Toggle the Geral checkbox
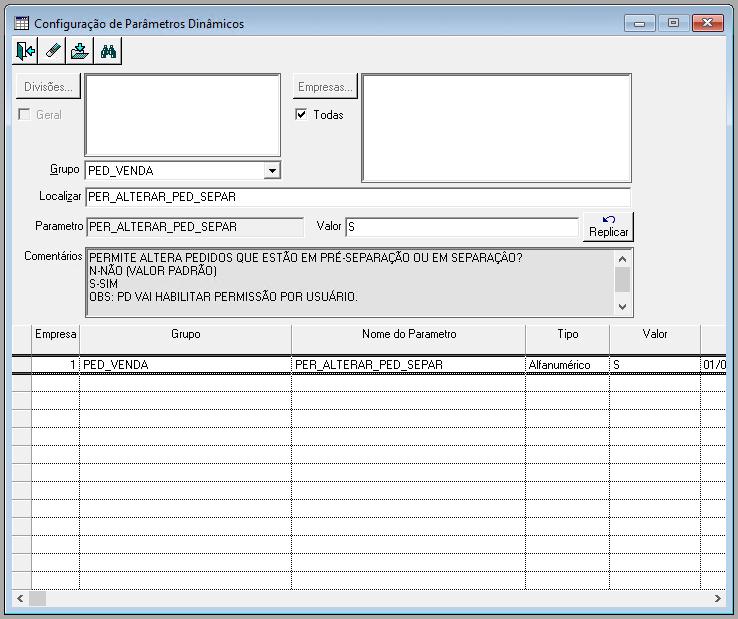Screen dimensions: 738x619 click(x=24, y=114)
